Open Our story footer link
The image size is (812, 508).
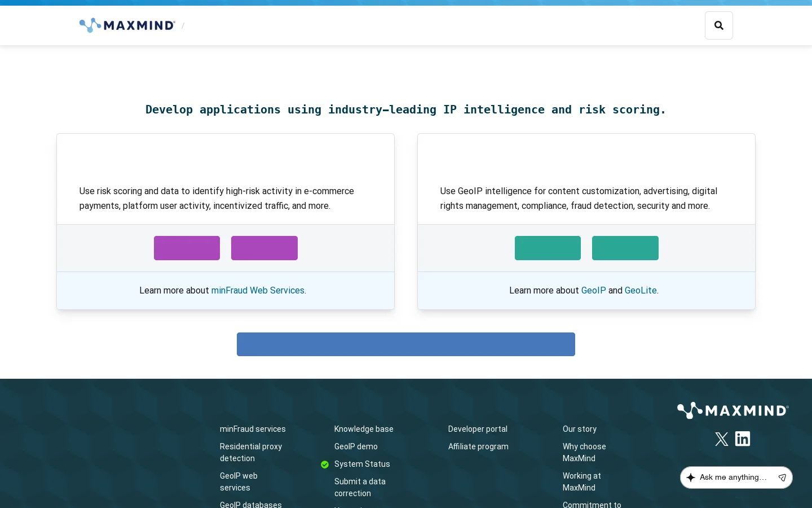tap(580, 429)
